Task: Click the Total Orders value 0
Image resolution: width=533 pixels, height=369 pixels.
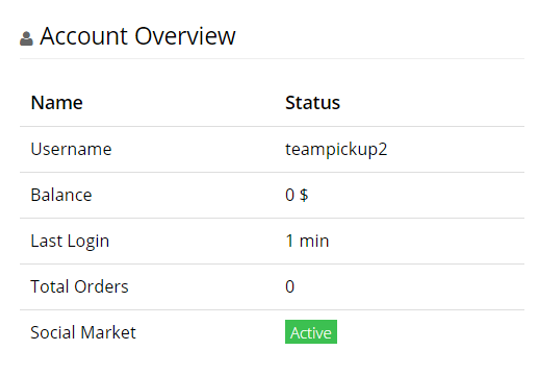Action: [x=290, y=286]
